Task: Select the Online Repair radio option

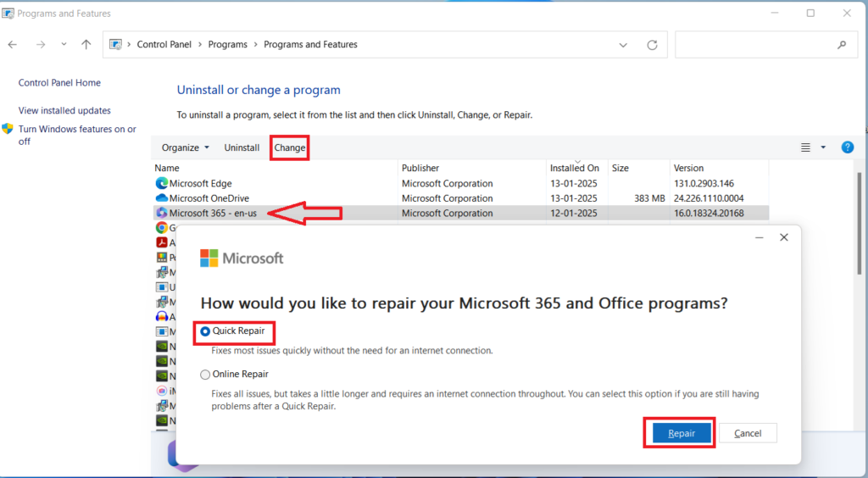Action: tap(205, 375)
